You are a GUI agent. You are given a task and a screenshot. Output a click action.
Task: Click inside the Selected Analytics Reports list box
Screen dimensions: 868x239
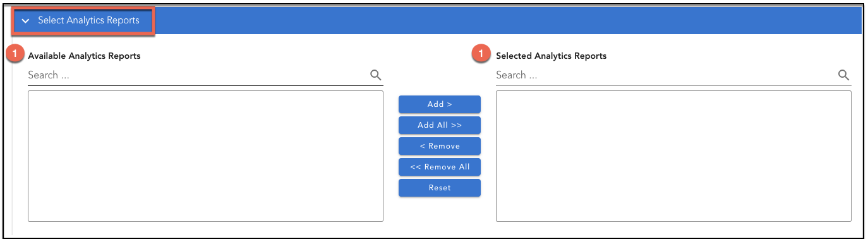pyautogui.click(x=673, y=156)
